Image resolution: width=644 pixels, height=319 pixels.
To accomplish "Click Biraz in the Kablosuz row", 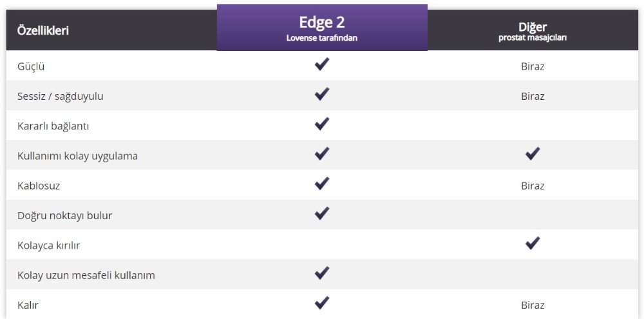I will click(533, 186).
